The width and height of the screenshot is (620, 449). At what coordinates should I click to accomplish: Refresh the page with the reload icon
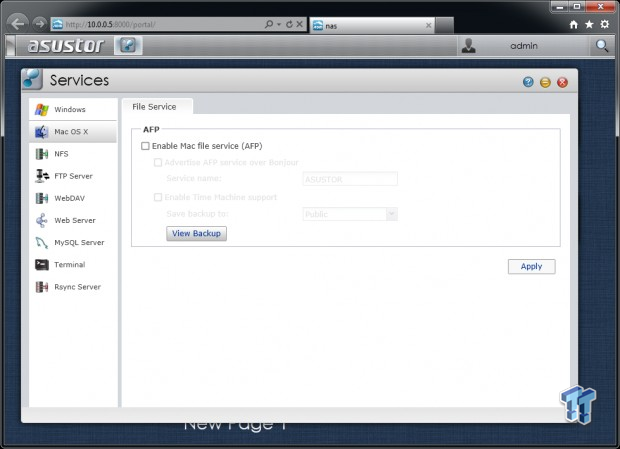click(289, 24)
